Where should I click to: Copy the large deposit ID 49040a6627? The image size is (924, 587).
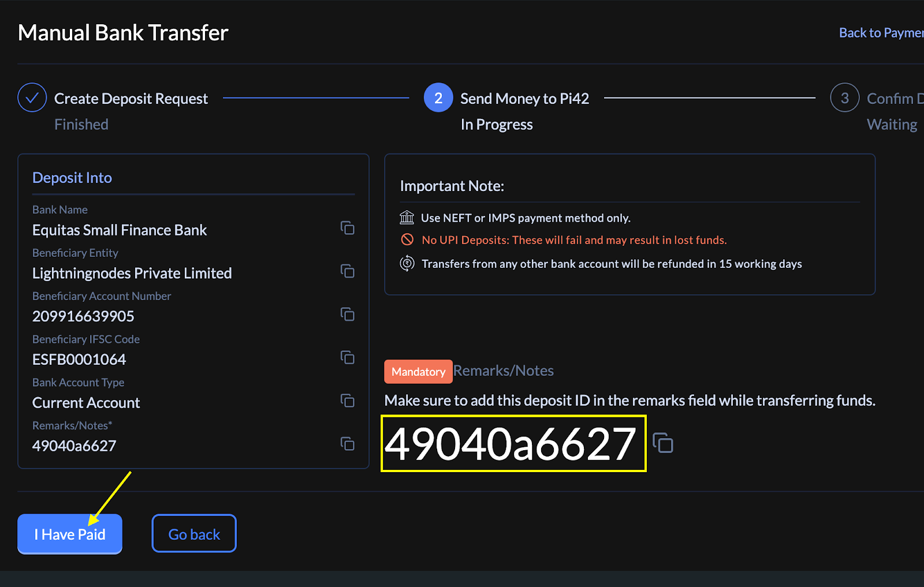click(663, 443)
